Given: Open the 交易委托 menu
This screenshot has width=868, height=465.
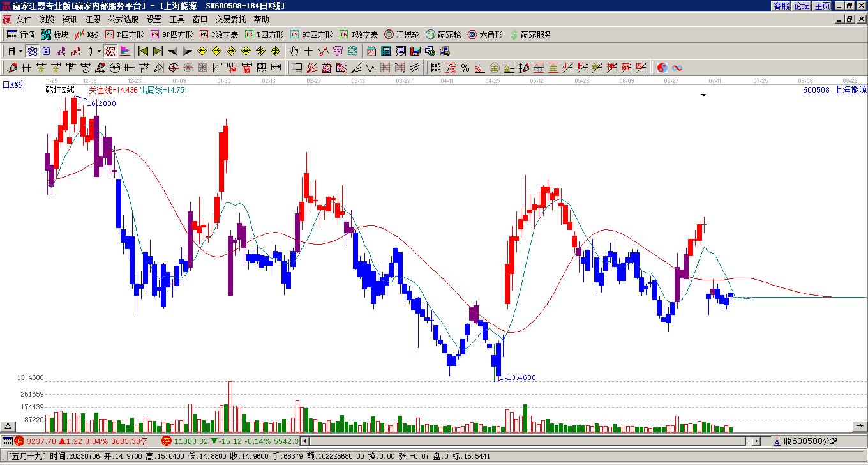Looking at the screenshot, I should tap(230, 20).
